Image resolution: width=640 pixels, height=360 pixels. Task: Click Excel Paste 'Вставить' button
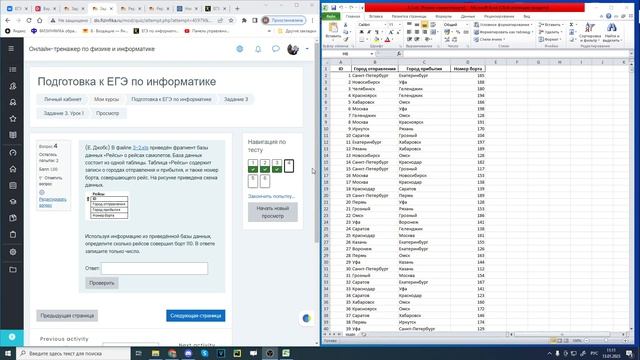tap(333, 31)
